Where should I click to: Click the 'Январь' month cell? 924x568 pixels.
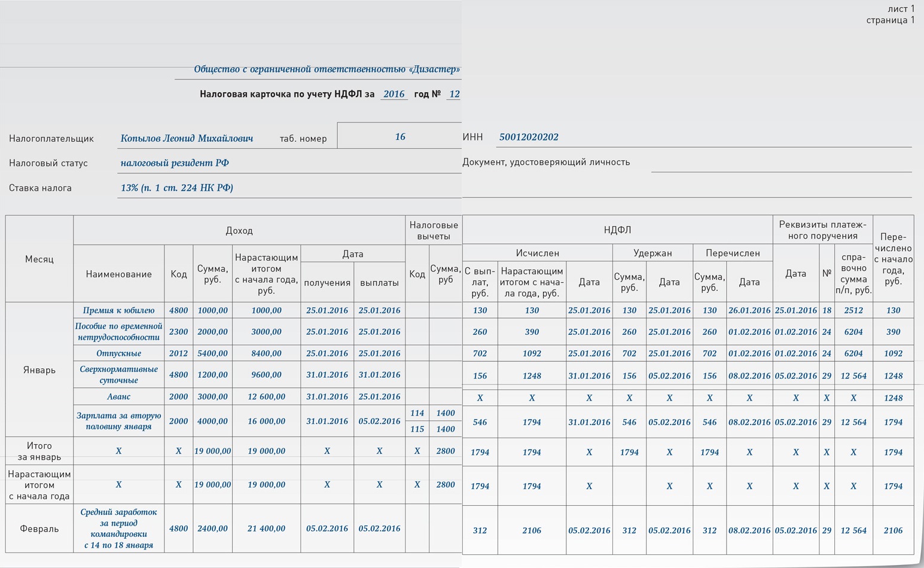[39, 369]
